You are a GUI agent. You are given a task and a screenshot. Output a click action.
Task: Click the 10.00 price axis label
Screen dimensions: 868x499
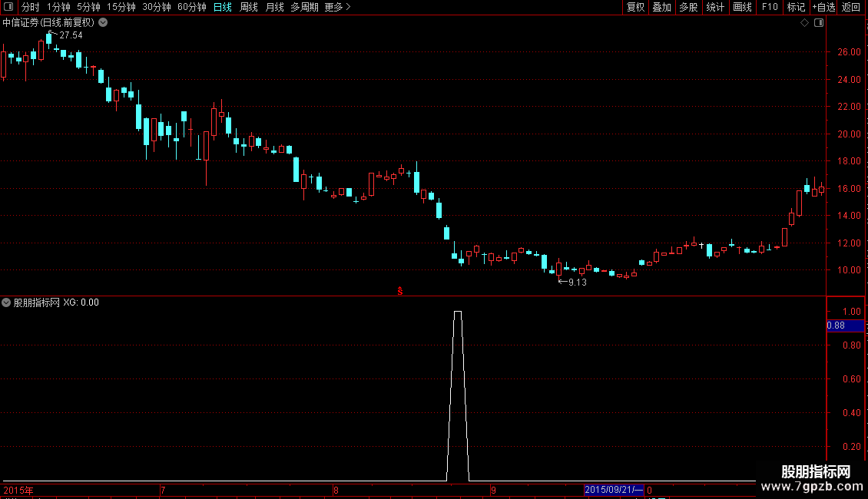click(x=849, y=270)
